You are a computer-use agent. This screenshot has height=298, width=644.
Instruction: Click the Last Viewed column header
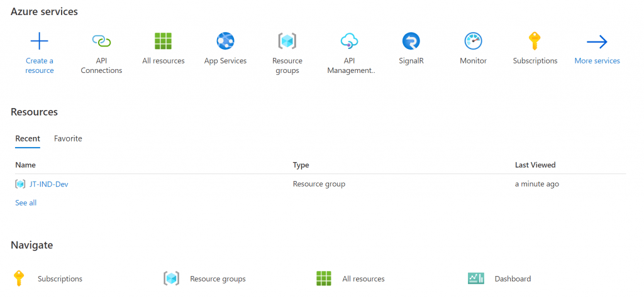coord(535,165)
